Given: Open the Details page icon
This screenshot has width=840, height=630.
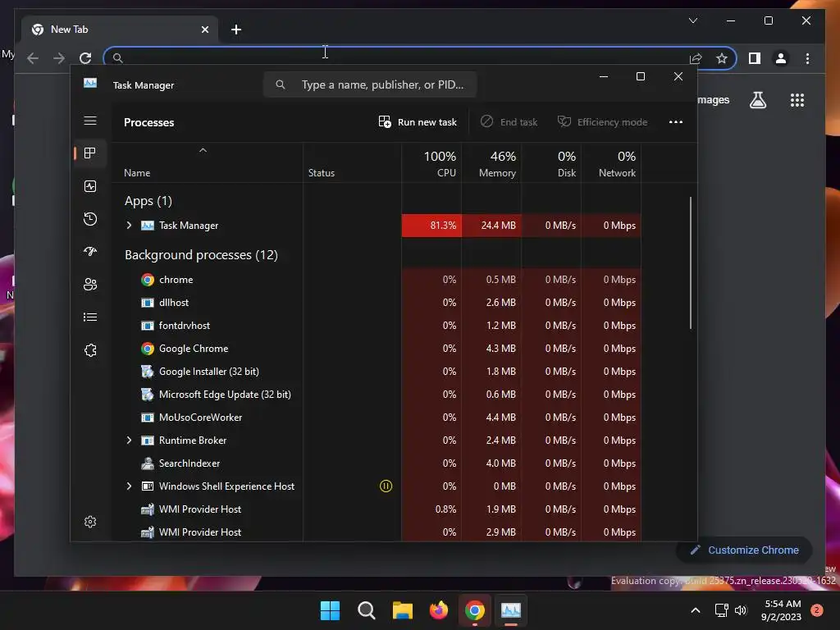Looking at the screenshot, I should click(x=90, y=317).
